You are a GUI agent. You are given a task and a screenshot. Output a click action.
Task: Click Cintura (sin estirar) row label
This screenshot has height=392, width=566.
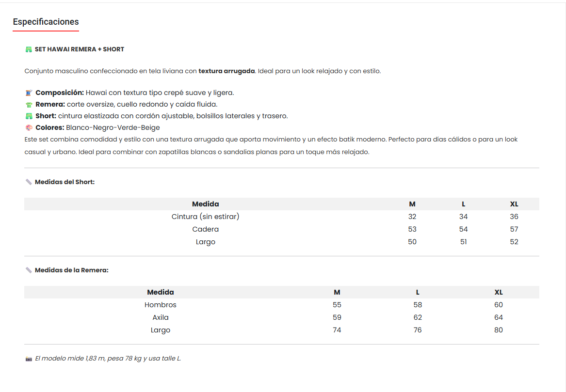pos(205,217)
